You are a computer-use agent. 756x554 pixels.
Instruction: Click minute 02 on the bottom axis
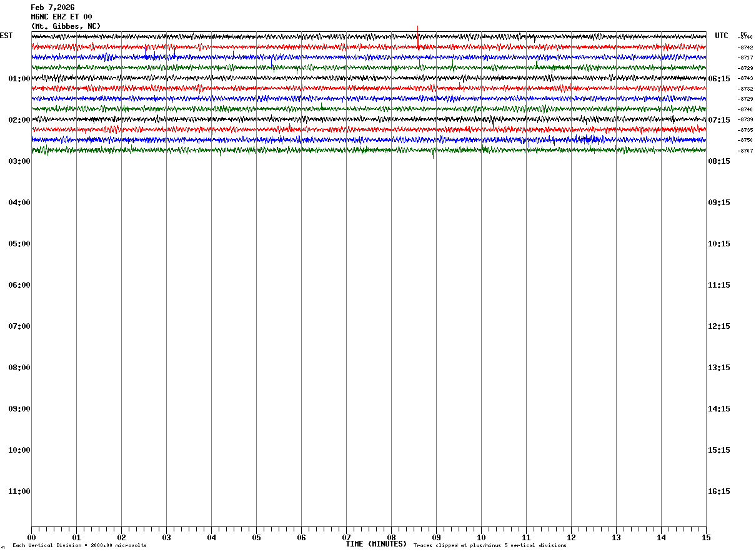(x=121, y=538)
